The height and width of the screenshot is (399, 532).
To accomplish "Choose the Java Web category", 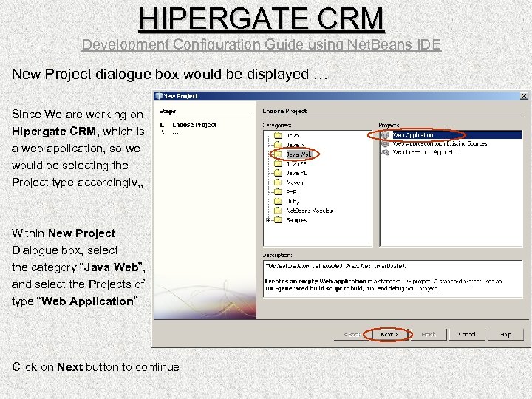I will 299,154.
